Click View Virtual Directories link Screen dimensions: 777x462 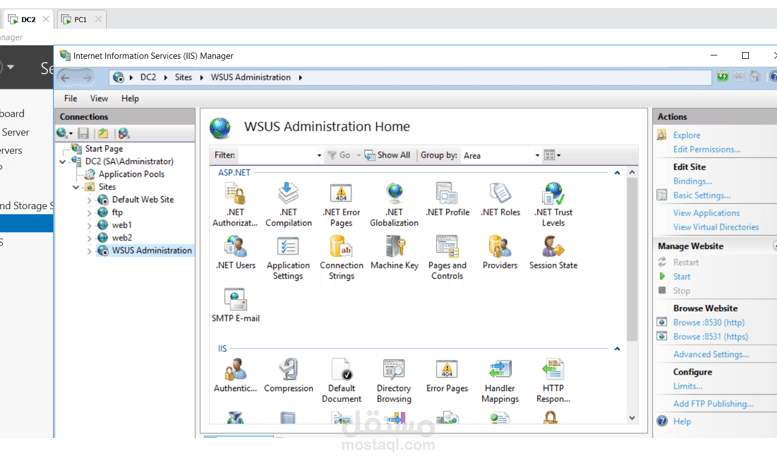716,227
